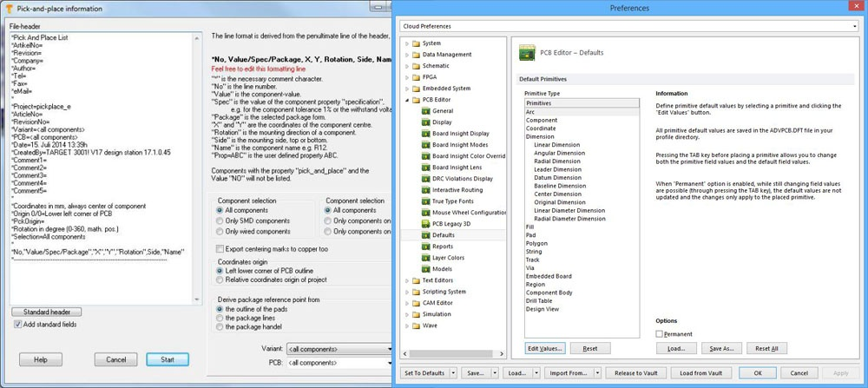The width and height of the screenshot is (868, 388).
Task: Enable Export centering marks to copper too
Action: click(219, 249)
